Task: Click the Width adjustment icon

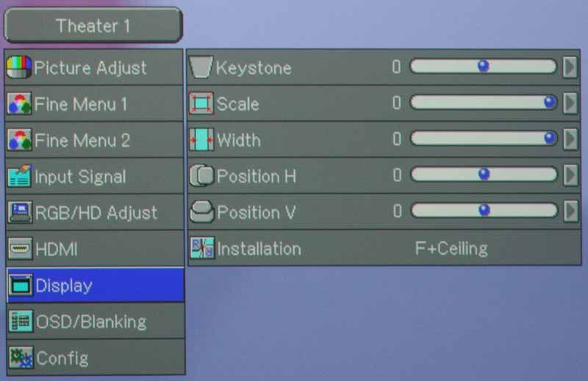Action: [201, 139]
